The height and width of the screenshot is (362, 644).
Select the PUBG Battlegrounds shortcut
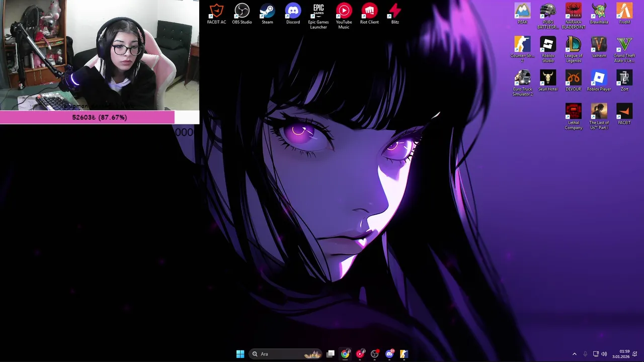coord(548,16)
